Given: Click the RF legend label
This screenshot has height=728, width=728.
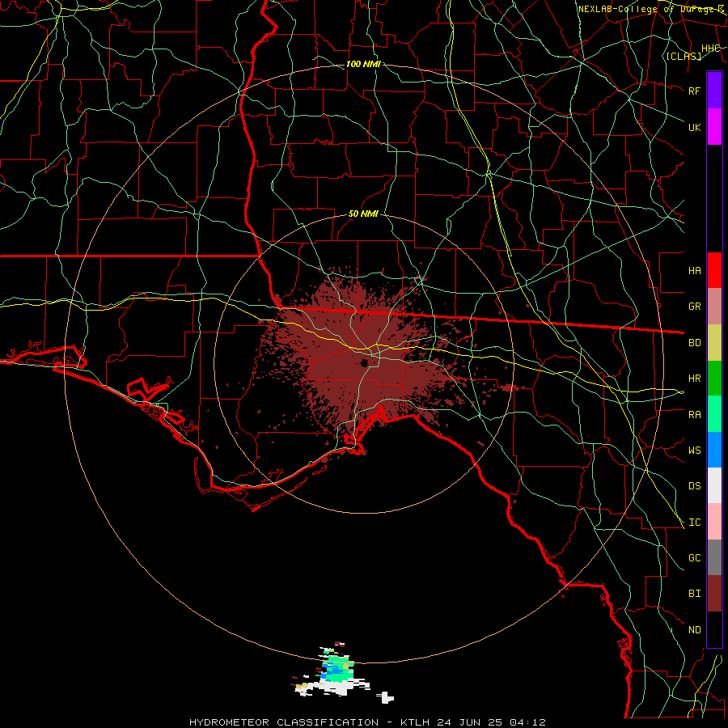Looking at the screenshot, I should tap(694, 91).
